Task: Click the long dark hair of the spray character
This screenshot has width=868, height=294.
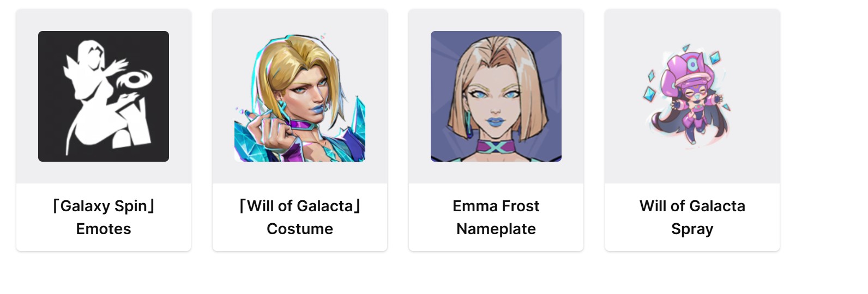Action: (x=662, y=128)
